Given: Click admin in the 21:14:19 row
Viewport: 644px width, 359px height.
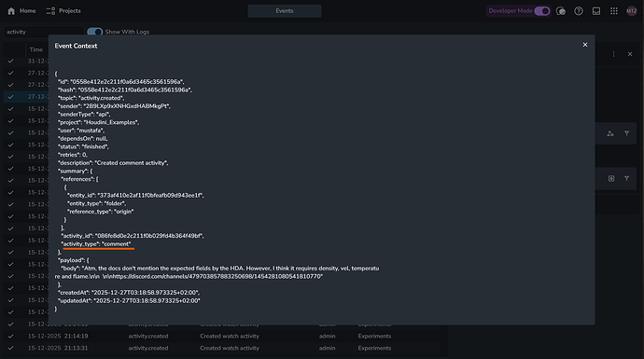Looking at the screenshot, I should [x=327, y=336].
